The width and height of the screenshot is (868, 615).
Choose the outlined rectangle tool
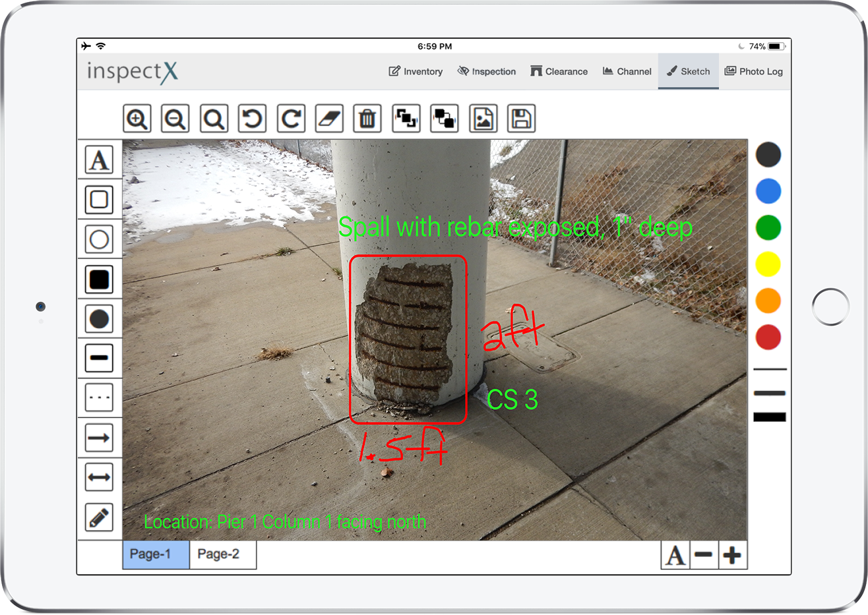point(99,199)
